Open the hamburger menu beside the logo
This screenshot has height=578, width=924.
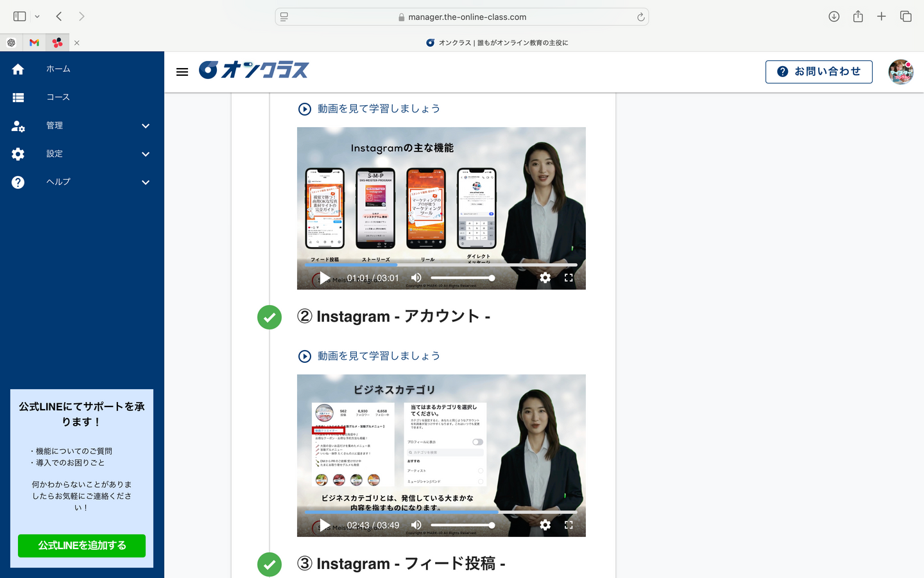(x=182, y=72)
